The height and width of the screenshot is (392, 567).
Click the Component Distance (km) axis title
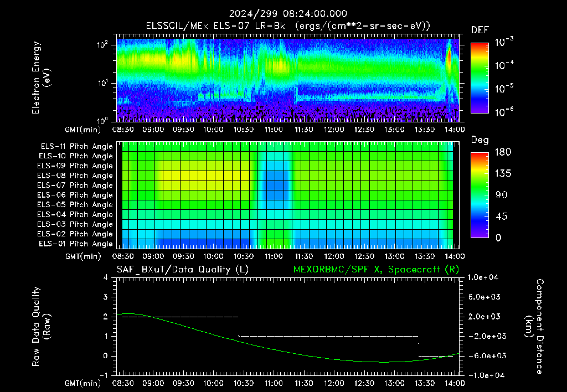point(534,327)
